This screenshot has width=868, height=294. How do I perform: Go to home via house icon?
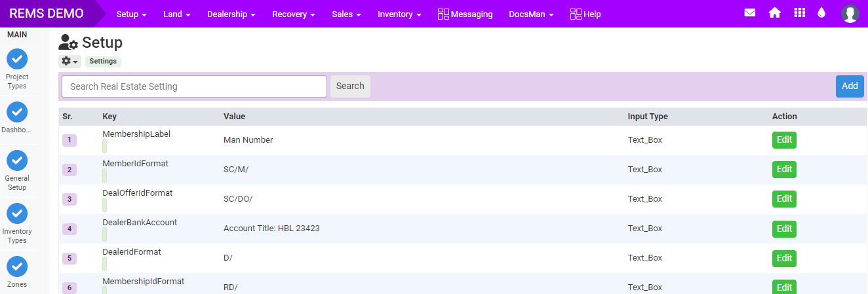pos(774,13)
